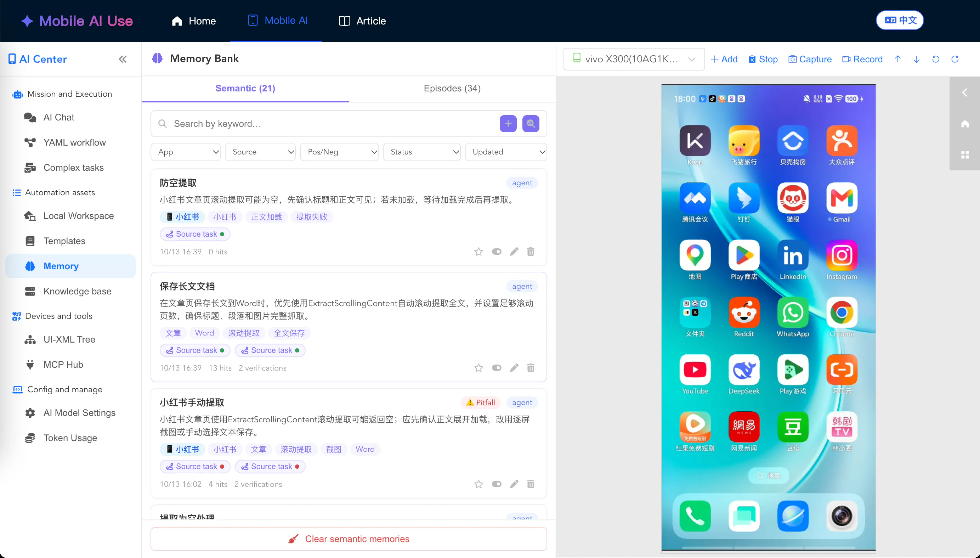Edit the 保存长文文档 memory with pencil icon

514,368
